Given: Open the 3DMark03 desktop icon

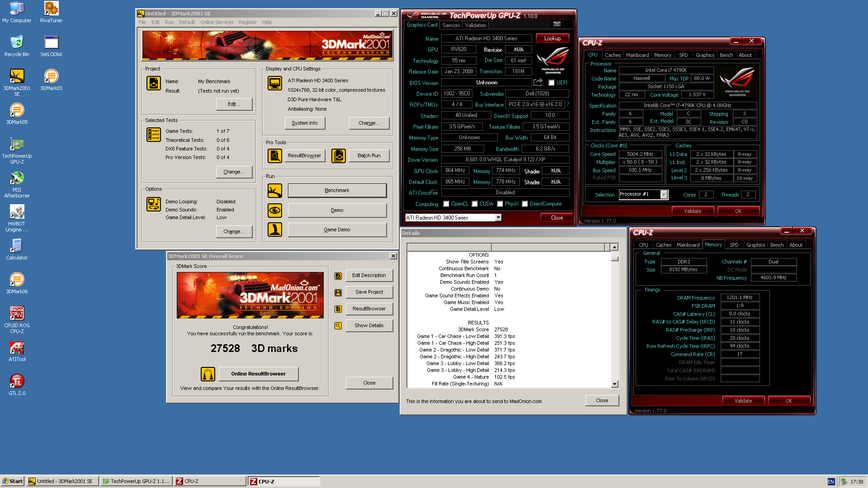Looking at the screenshot, I should tap(51, 80).
